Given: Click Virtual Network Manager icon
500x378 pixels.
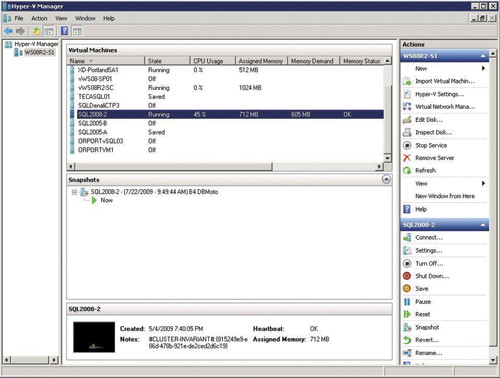Looking at the screenshot, I should point(407,107).
